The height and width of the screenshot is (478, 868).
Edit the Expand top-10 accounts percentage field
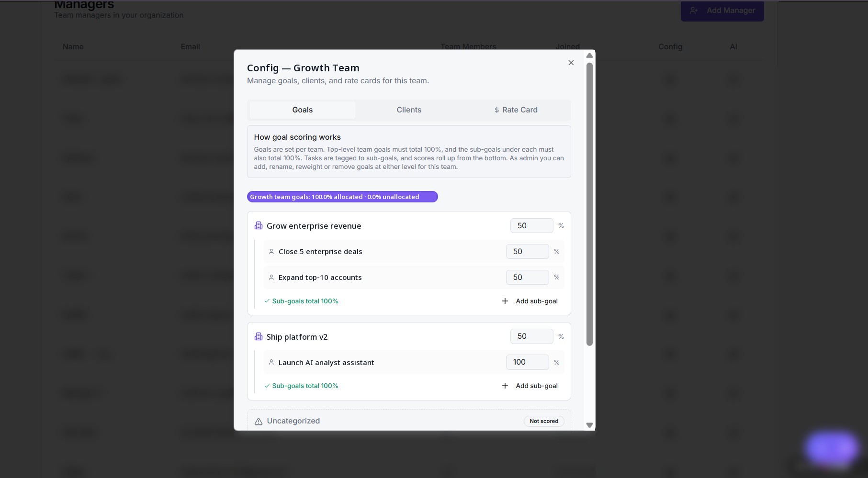click(x=528, y=277)
